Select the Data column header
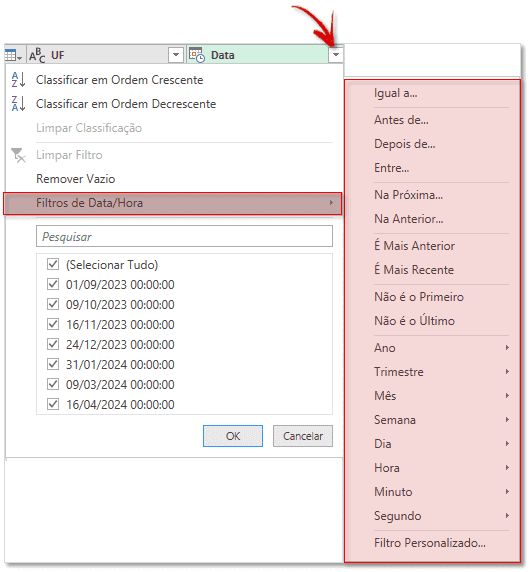530x572 pixels. [265, 55]
